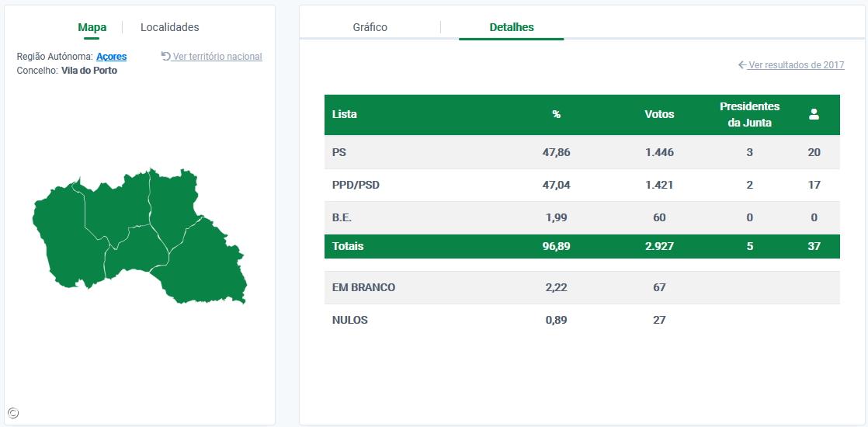Open the Ver resultados de 2017 link
This screenshot has height=427, width=868.
click(x=796, y=65)
